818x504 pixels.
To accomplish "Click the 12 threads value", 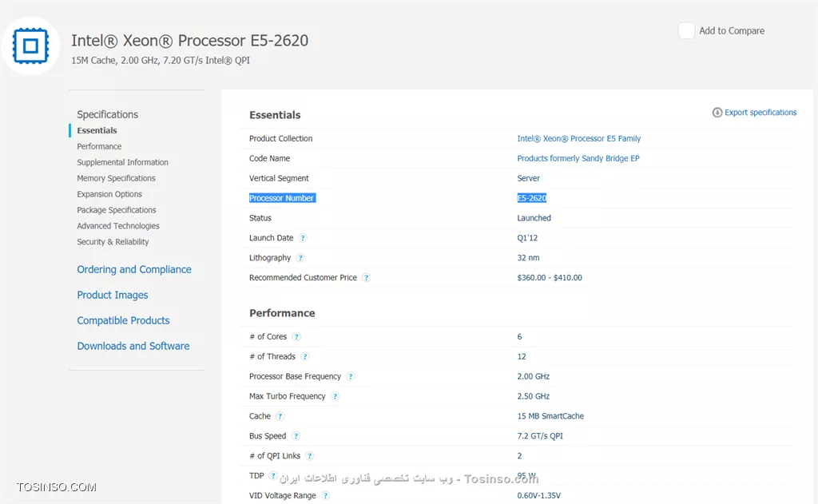I will tap(522, 356).
